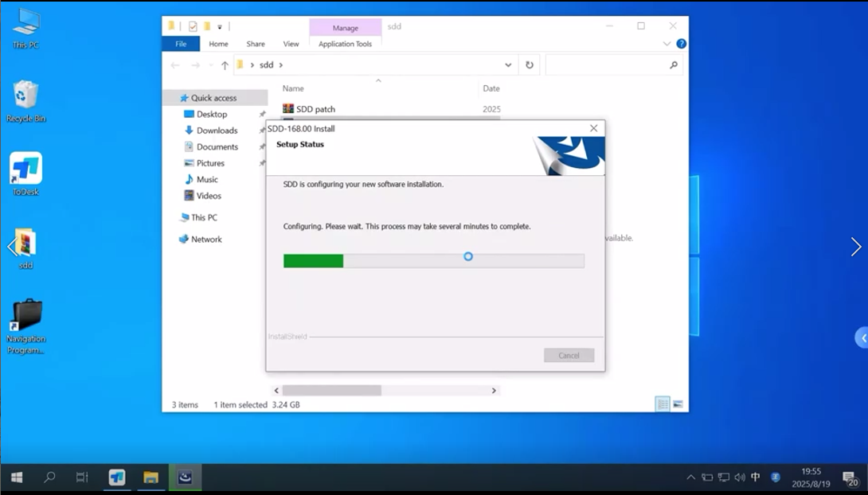Open recent locations dropdown arrow

point(211,65)
